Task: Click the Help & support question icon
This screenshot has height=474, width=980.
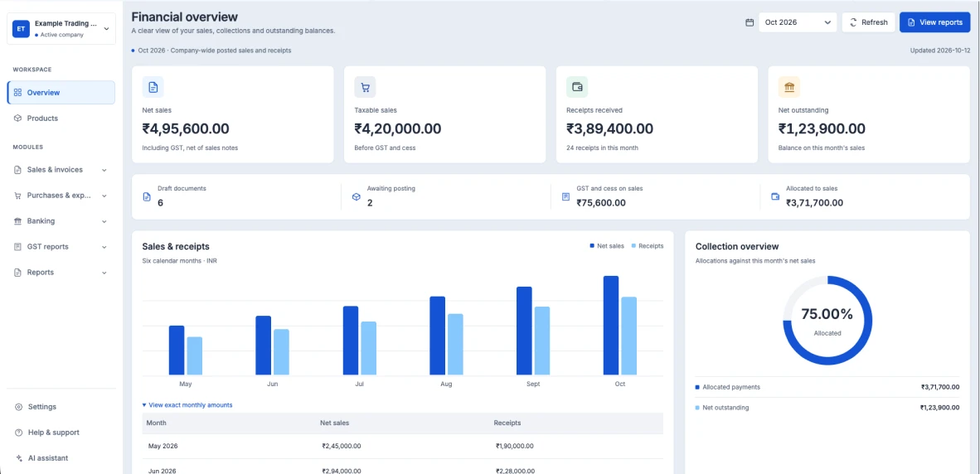Action: (18, 433)
